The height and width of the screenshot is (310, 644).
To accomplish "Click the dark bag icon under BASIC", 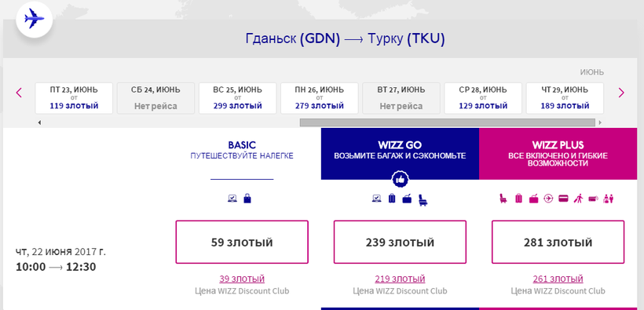I will pyautogui.click(x=247, y=199).
